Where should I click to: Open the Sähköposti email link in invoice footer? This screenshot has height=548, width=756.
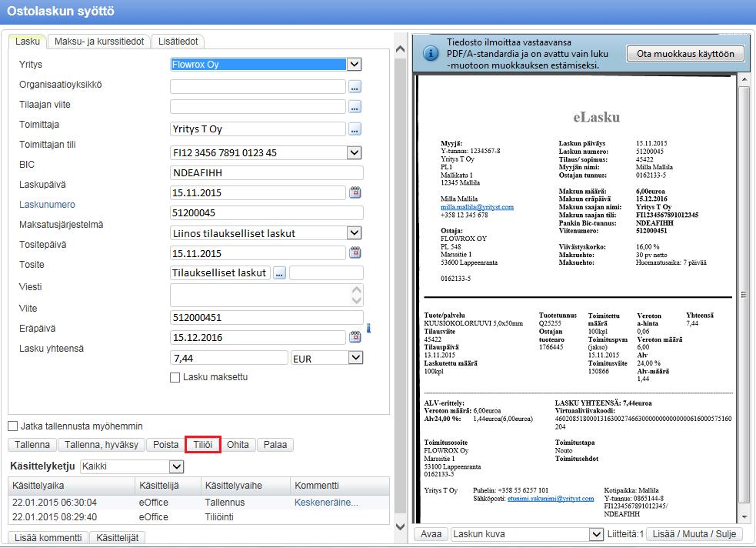[551, 498]
